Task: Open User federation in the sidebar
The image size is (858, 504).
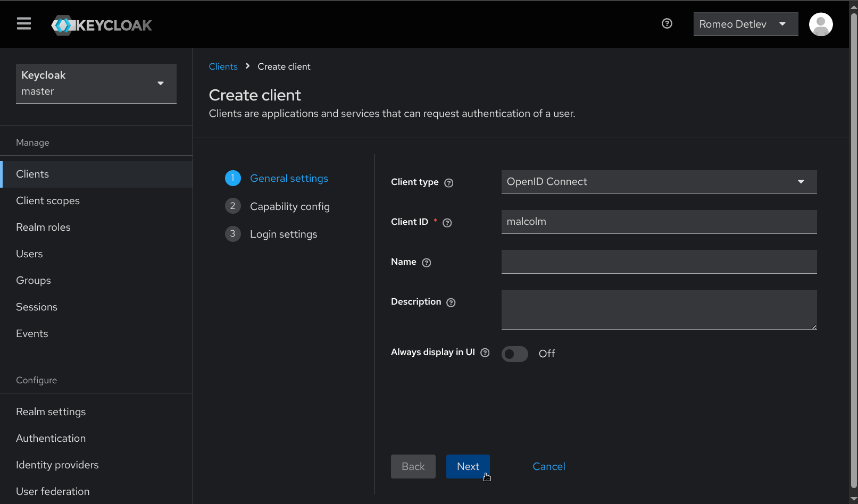Action: [x=96, y=492]
